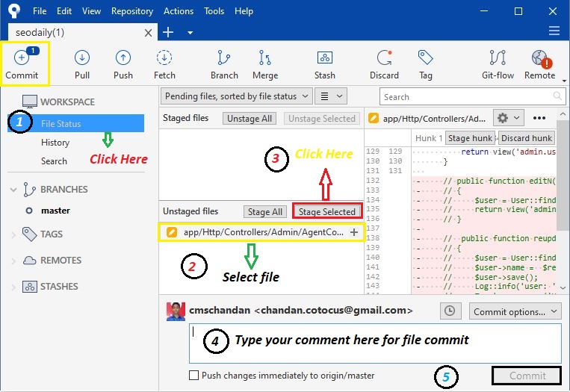Click into the commit message text box
Viewport: 570px width, 392px height.
[374, 343]
